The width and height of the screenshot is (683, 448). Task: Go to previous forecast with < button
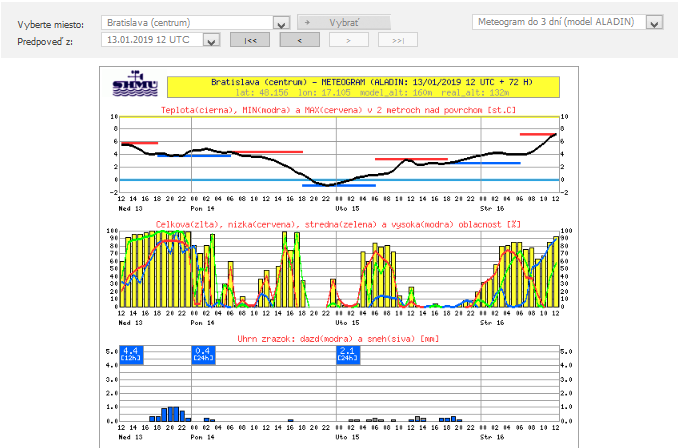300,40
